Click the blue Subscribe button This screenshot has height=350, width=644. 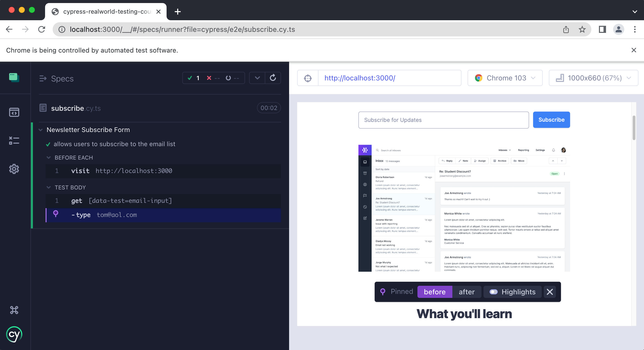tap(551, 120)
